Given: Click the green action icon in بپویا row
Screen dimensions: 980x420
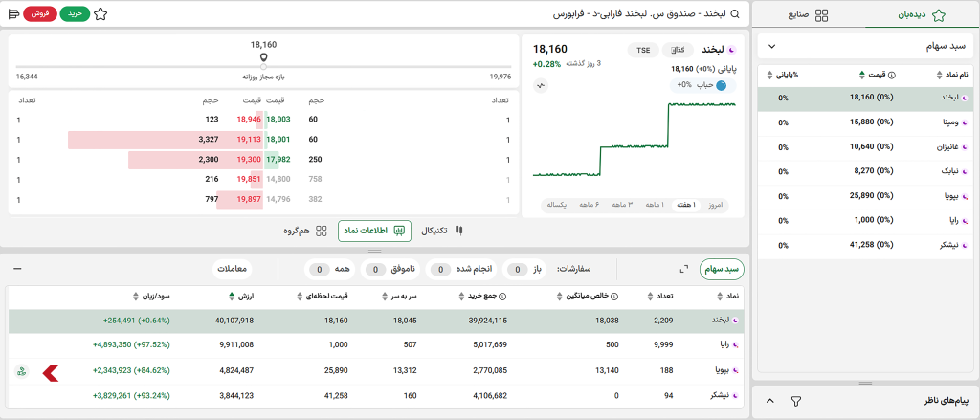Looking at the screenshot, I should (x=21, y=369).
